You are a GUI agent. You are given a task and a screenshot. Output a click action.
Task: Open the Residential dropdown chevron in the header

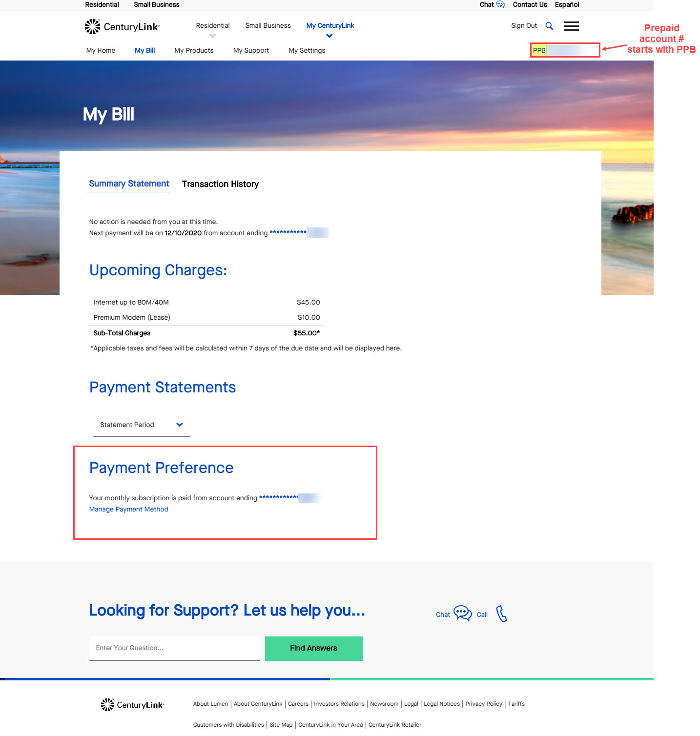pos(212,36)
